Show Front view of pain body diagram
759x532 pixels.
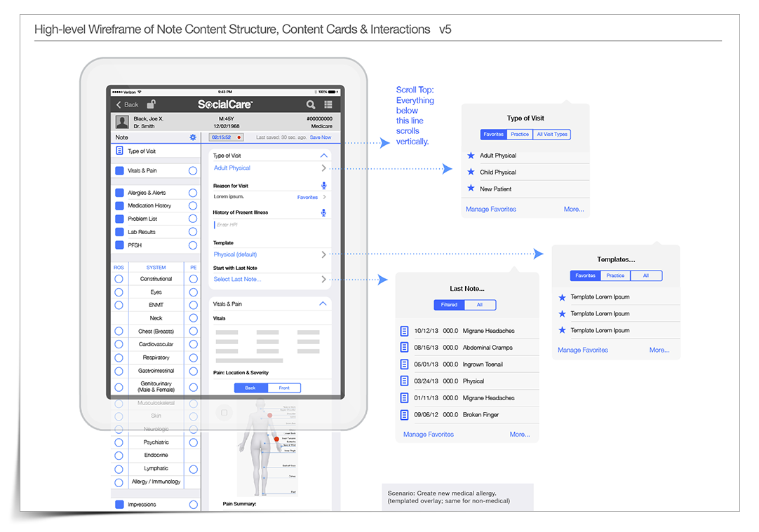(284, 388)
